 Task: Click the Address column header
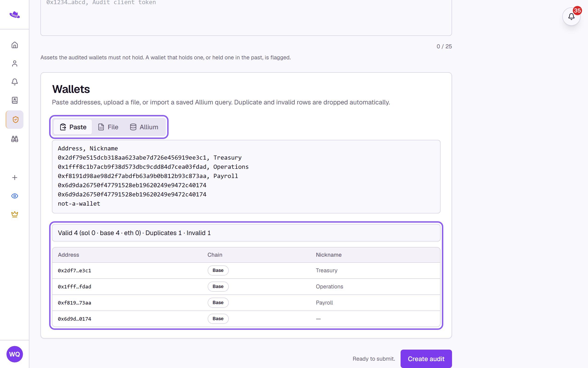68,255
